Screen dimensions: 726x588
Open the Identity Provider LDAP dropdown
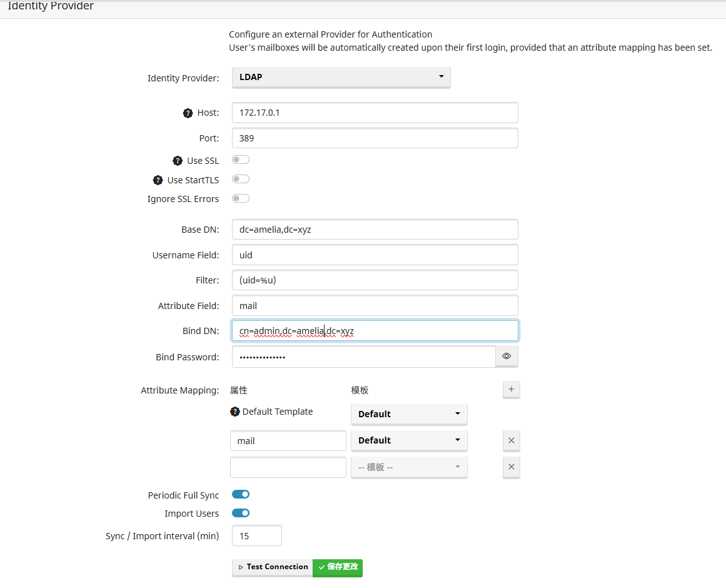pos(341,77)
